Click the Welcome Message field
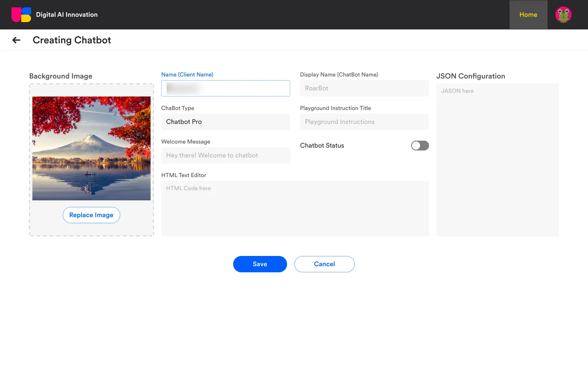Screen dimensions: 588x368 pyautogui.click(x=225, y=155)
